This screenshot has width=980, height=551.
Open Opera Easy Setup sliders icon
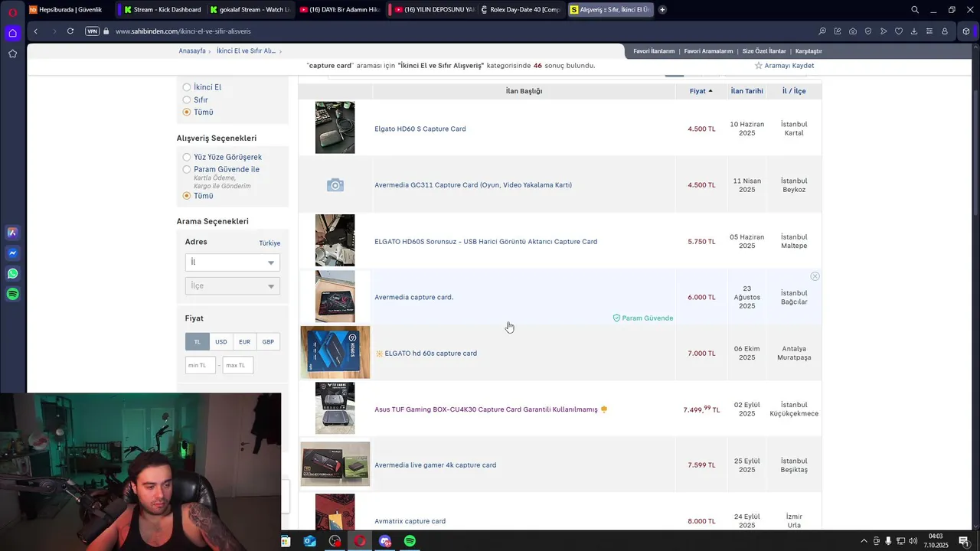pyautogui.click(x=929, y=31)
